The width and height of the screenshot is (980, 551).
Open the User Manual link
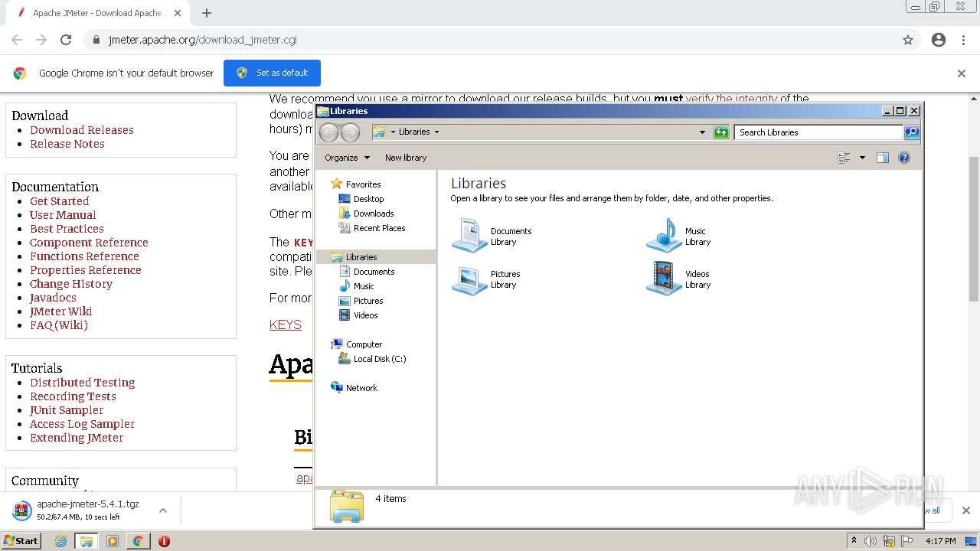(63, 215)
